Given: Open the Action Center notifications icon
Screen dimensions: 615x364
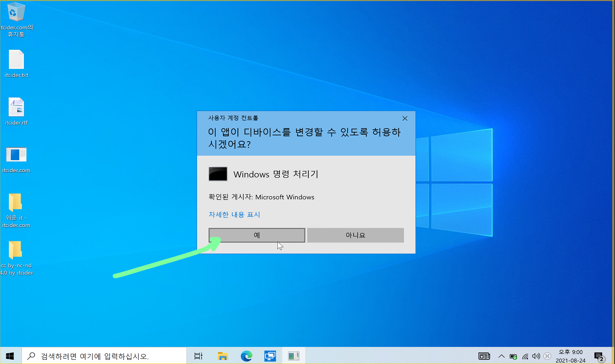Looking at the screenshot, I should pos(599,356).
